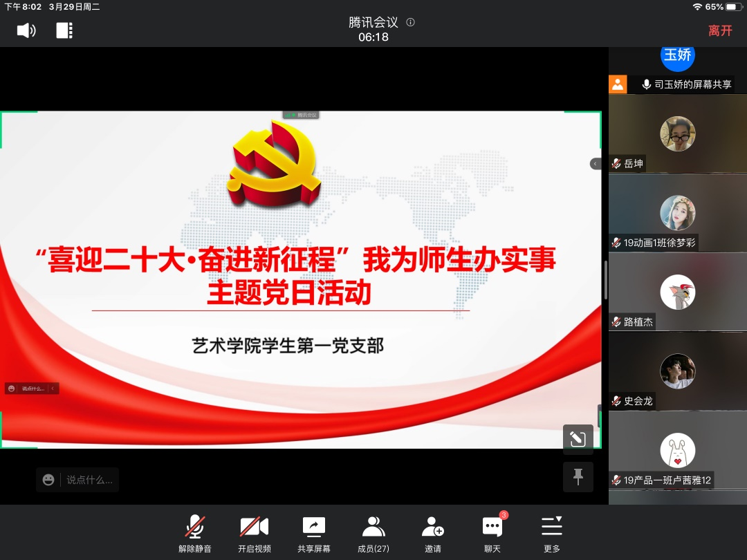The image size is (747, 560).
Task: Select 19动画1班徐梦彩's video tile
Action: click(677, 212)
